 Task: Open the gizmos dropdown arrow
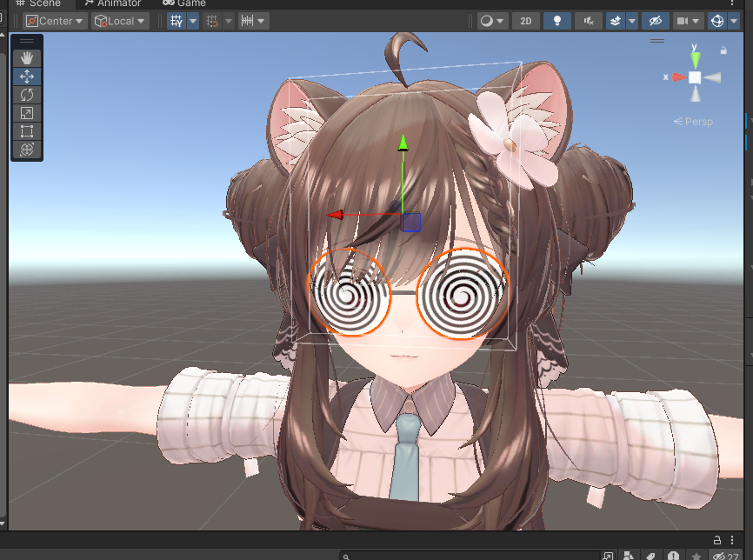pyautogui.click(x=734, y=21)
